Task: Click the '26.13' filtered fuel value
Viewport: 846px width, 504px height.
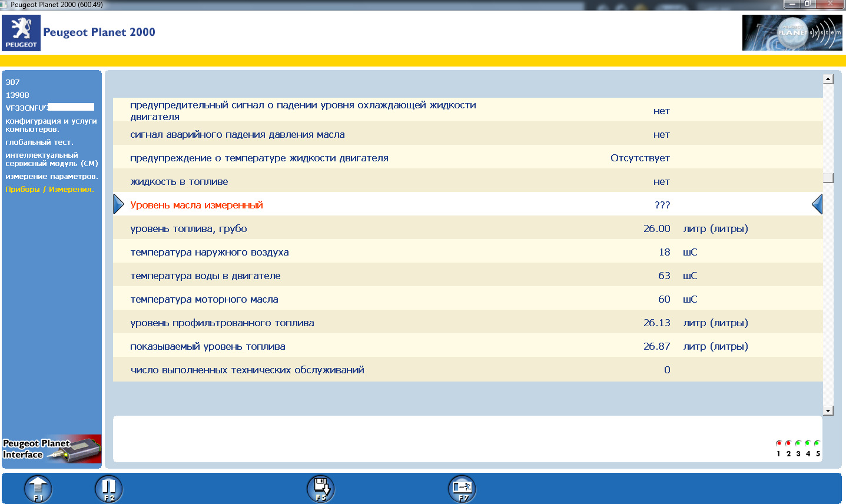Action: pyautogui.click(x=656, y=323)
